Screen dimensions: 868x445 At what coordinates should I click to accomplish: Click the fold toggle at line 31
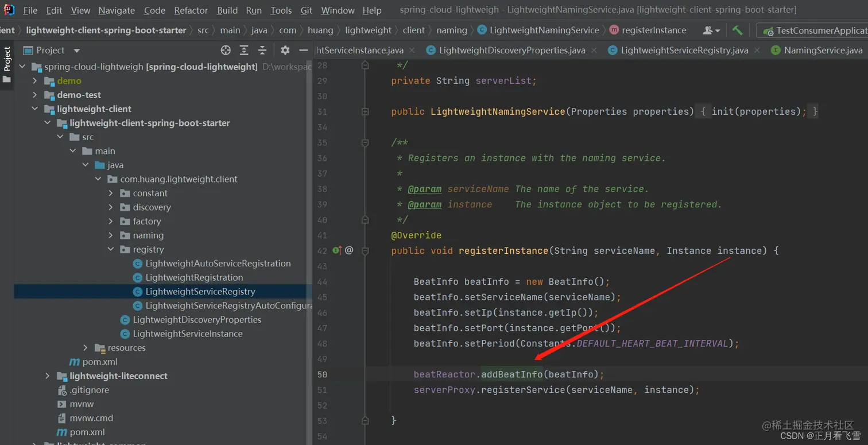365,111
